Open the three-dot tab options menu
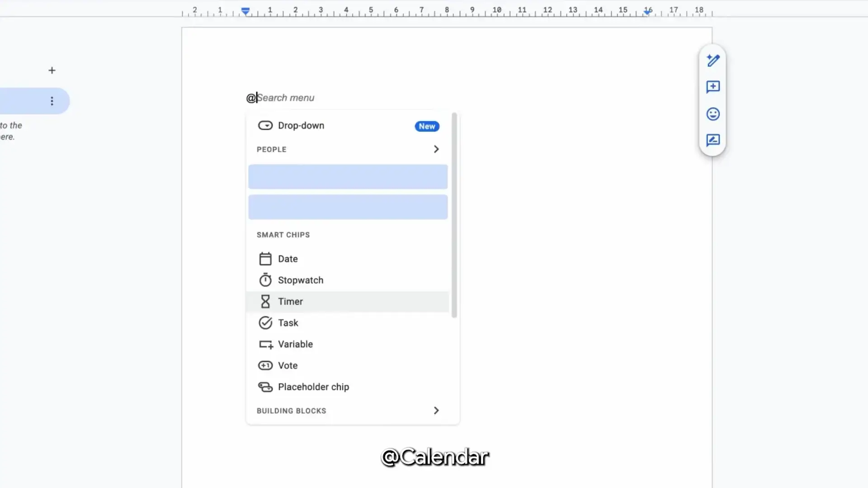The width and height of the screenshot is (868, 488). 52,101
